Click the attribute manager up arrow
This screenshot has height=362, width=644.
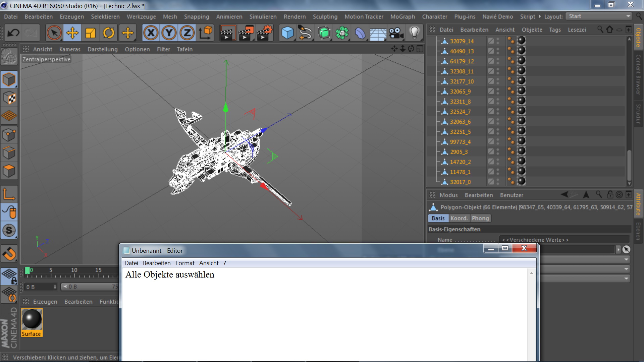[586, 195]
